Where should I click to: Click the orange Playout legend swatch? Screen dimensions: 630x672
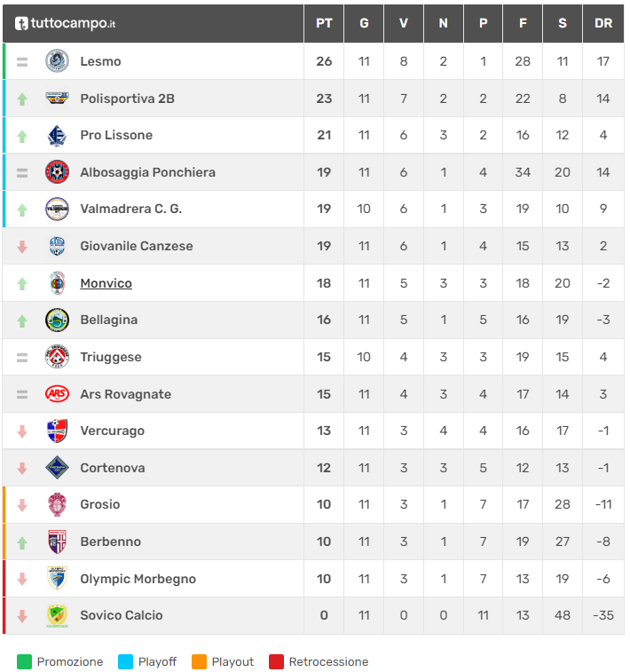coord(199,661)
